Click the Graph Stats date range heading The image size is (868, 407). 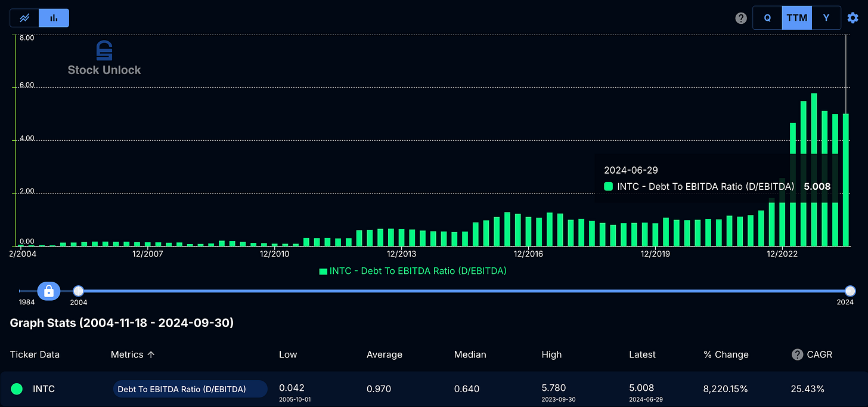click(x=122, y=323)
